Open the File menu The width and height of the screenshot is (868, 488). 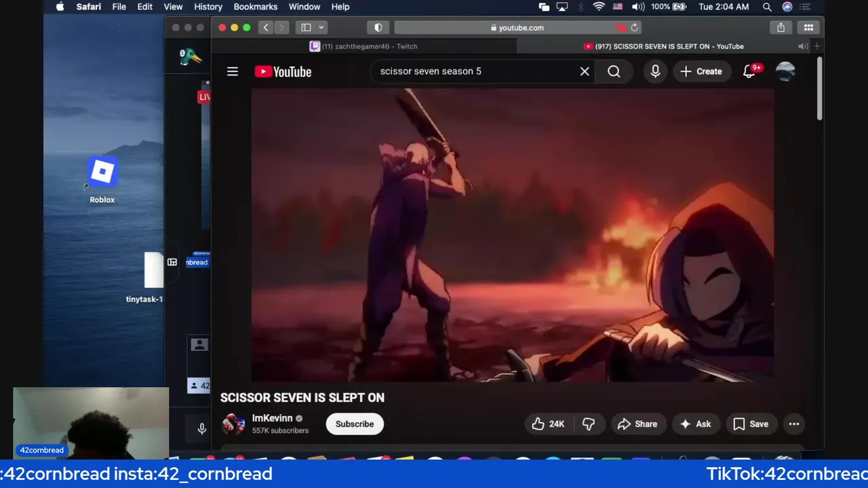119,7
